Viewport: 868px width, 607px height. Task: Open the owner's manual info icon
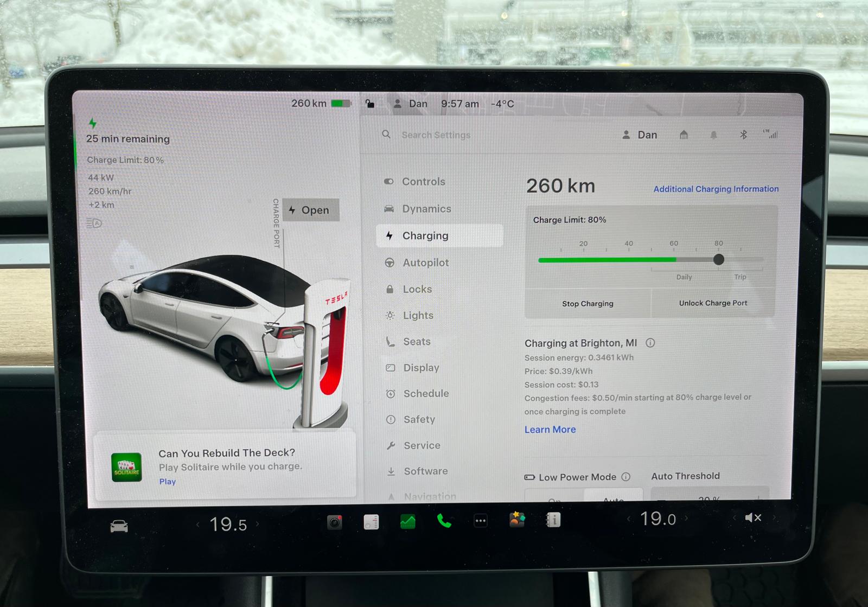[x=553, y=520]
